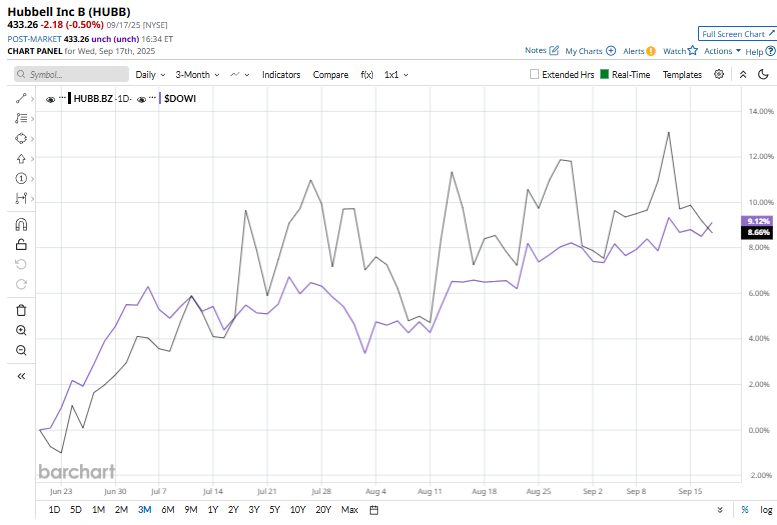This screenshot has width=777, height=525.
Task: Select the arrow marker tool
Action: [x=21, y=159]
